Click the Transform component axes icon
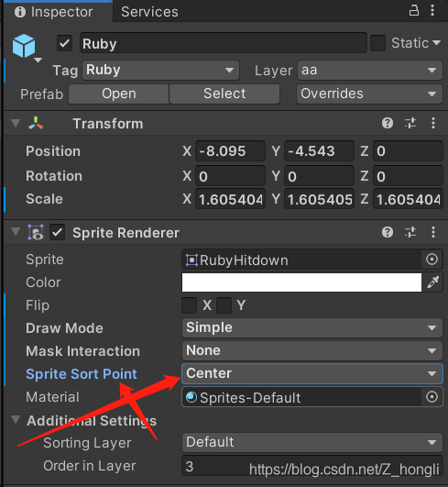The image size is (448, 487). [36, 123]
